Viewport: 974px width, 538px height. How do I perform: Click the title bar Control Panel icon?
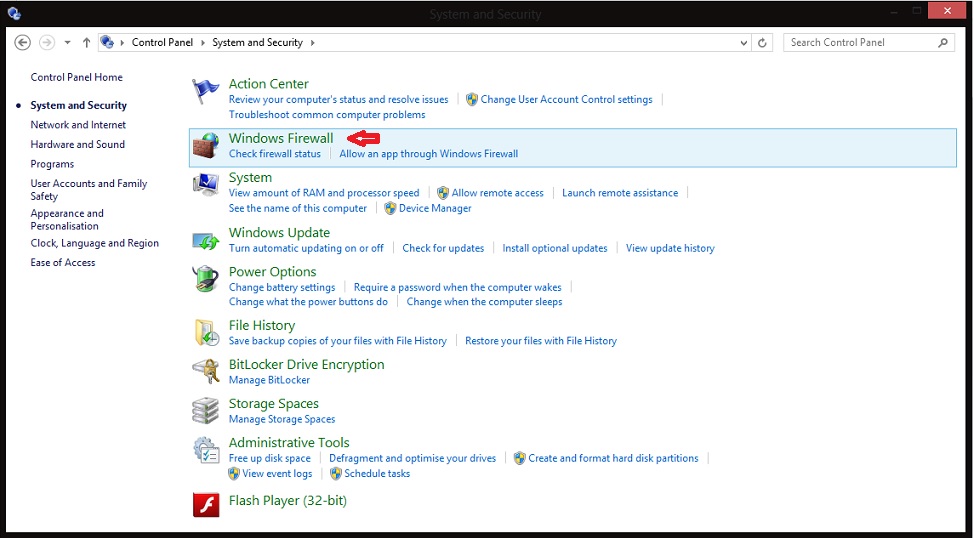14,13
